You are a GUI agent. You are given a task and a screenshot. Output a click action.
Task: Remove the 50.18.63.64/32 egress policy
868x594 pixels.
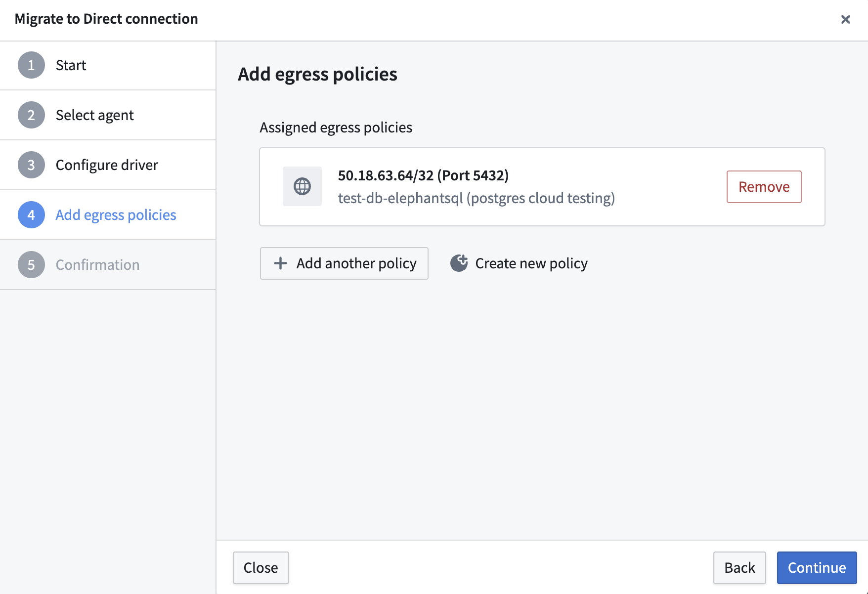tap(764, 187)
